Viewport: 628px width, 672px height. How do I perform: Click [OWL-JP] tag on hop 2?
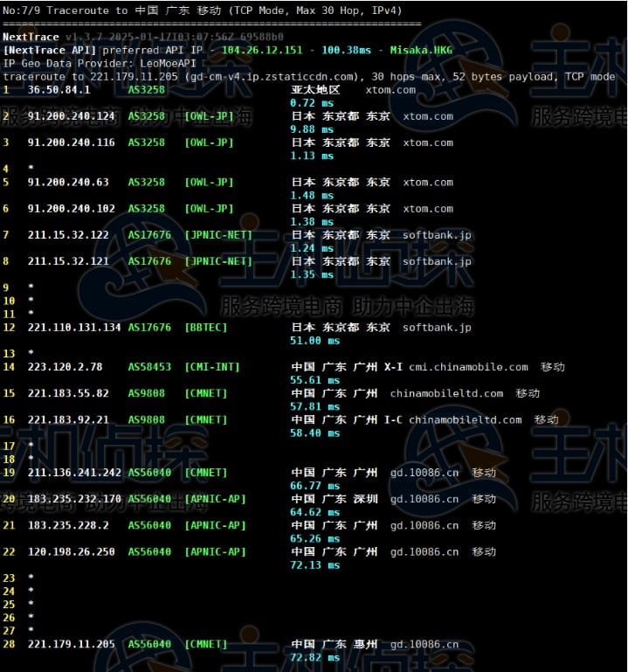coord(209,116)
